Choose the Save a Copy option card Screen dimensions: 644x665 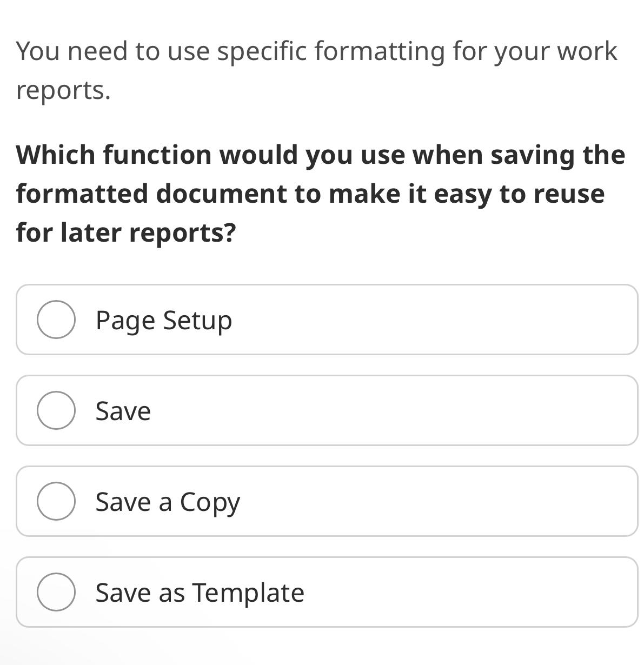tap(327, 501)
